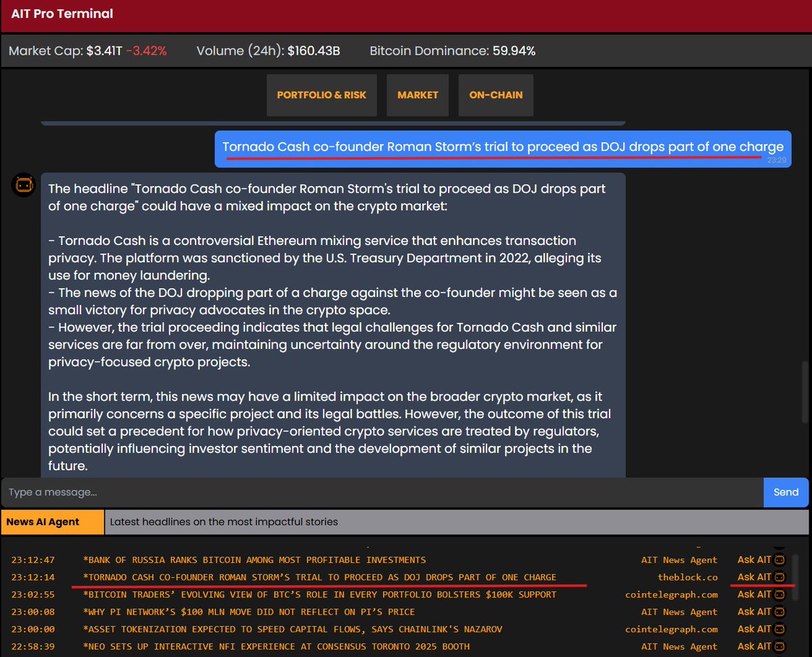This screenshot has height=657, width=812.
Task: Open Bank of Russia ranks Bitcoin headline
Action: [254, 560]
